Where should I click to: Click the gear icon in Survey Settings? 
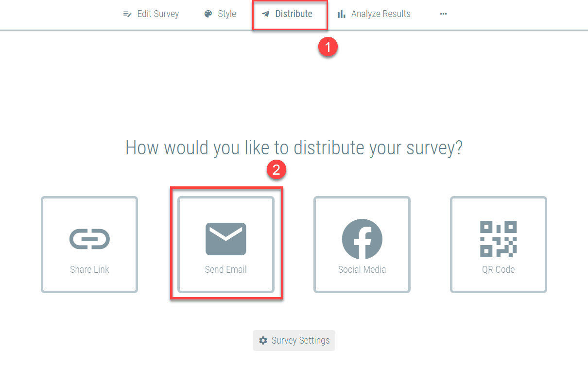[263, 341]
